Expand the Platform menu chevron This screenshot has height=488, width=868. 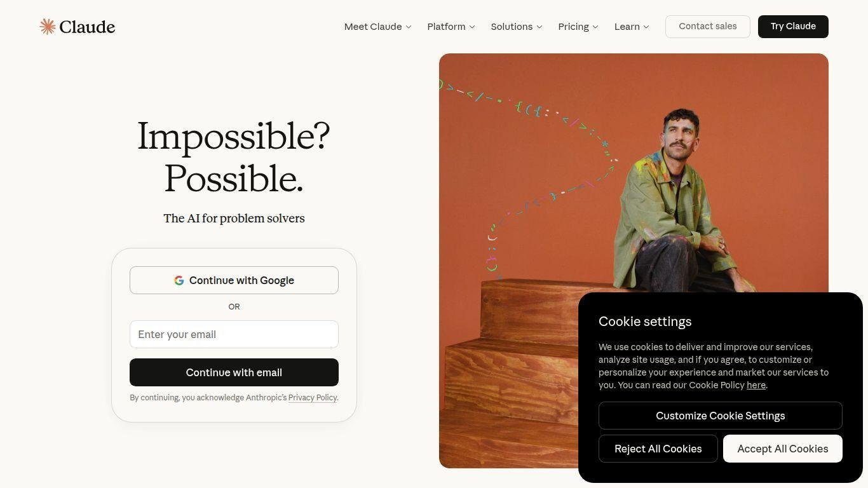(x=472, y=27)
